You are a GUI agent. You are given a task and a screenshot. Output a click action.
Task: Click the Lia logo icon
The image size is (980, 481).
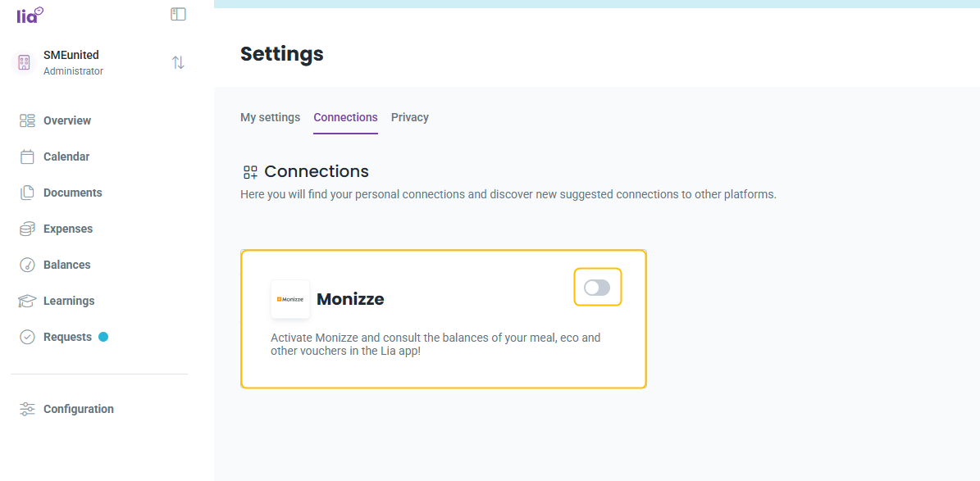click(x=30, y=15)
